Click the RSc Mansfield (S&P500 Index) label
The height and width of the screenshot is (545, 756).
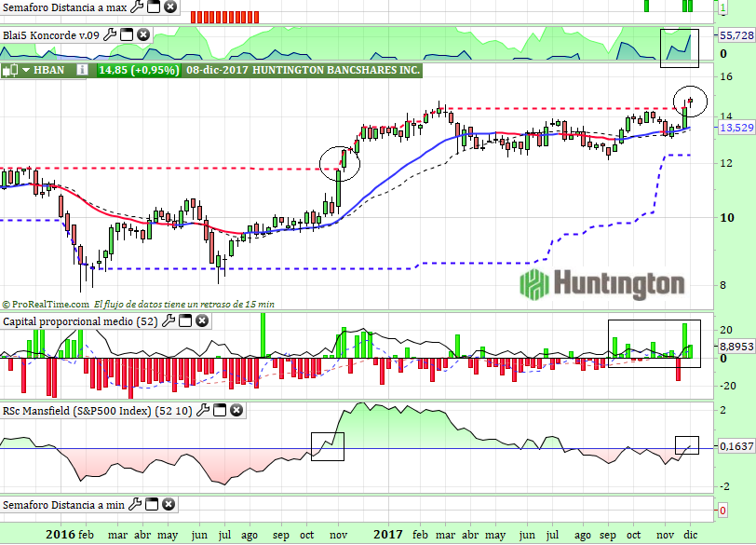[x=98, y=411]
